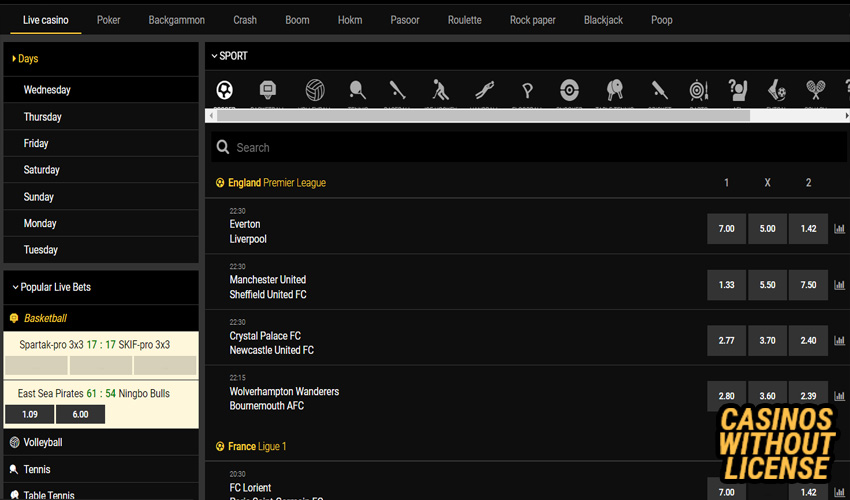Select the soccer ball sport icon
The height and width of the screenshot is (500, 850).
coord(225,90)
